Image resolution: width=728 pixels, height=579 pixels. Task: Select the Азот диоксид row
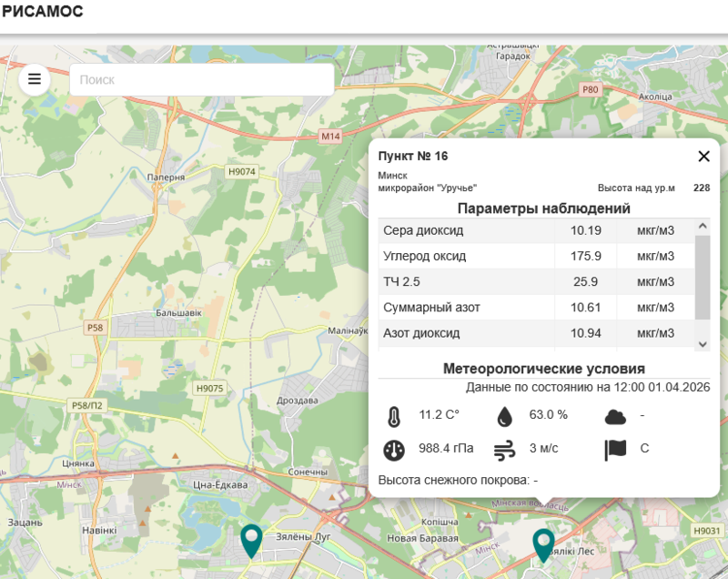(535, 333)
